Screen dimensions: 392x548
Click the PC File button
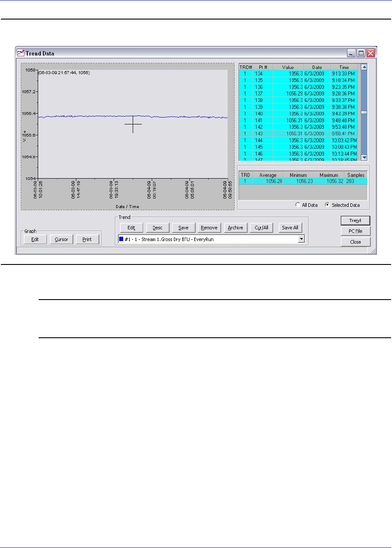[x=355, y=231]
